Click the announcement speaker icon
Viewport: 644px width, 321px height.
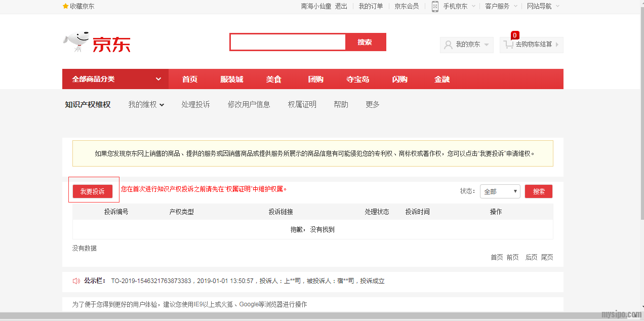76,281
